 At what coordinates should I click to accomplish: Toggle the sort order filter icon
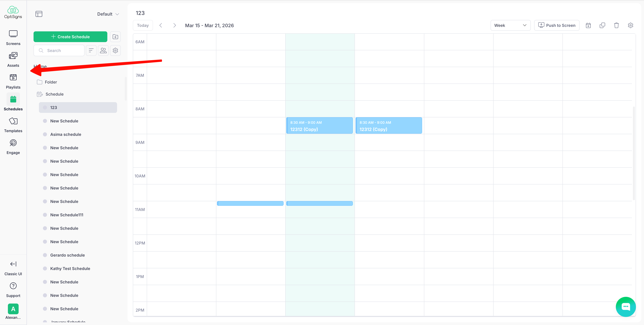coord(91,50)
